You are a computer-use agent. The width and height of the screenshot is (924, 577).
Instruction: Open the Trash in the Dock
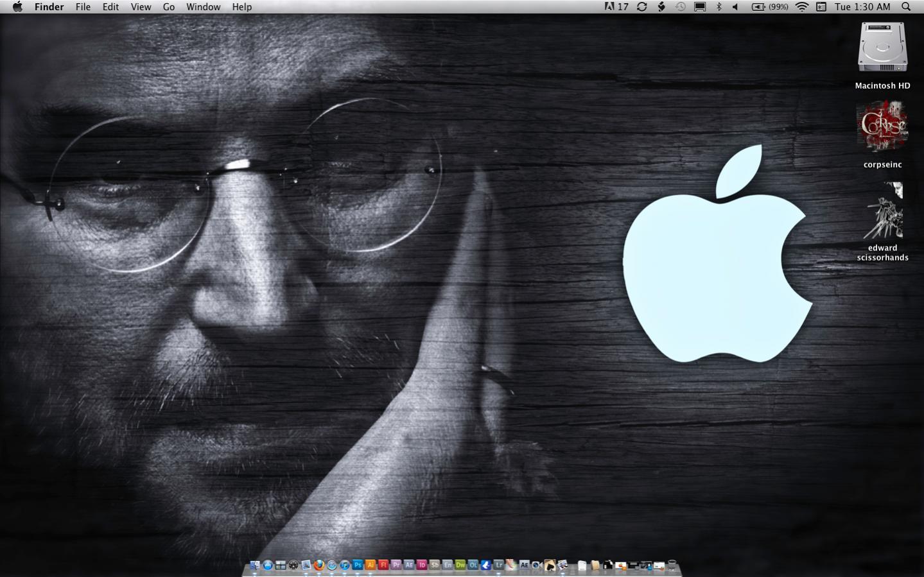click(672, 565)
